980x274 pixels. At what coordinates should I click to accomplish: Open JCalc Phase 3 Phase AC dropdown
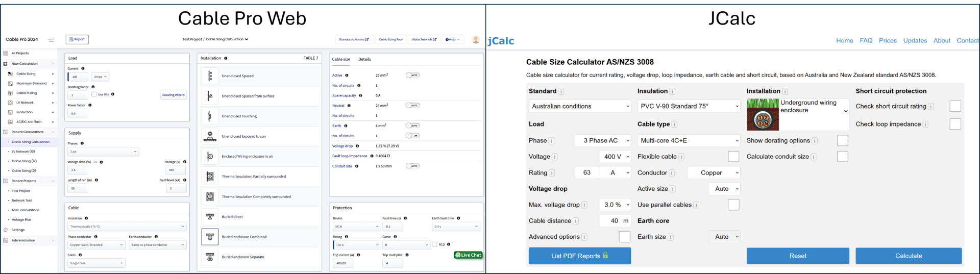(603, 140)
